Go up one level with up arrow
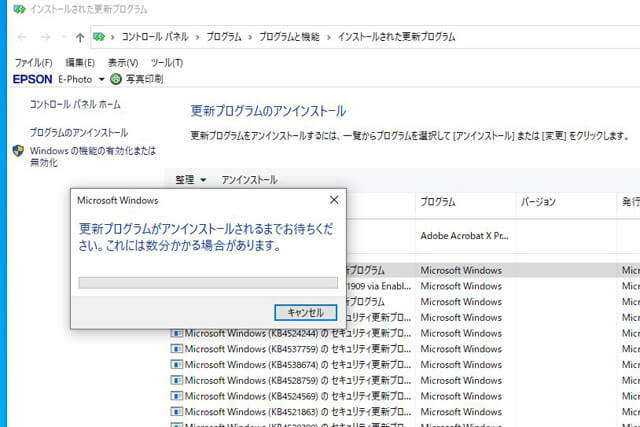Image resolution: width=640 pixels, height=427 pixels. pyautogui.click(x=80, y=38)
